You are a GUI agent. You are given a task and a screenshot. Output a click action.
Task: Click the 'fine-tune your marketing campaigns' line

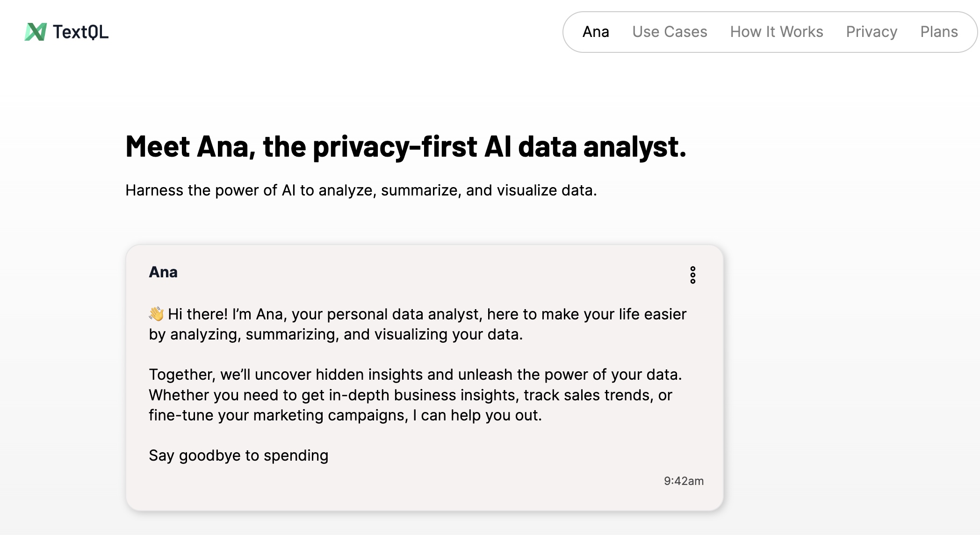tap(345, 415)
